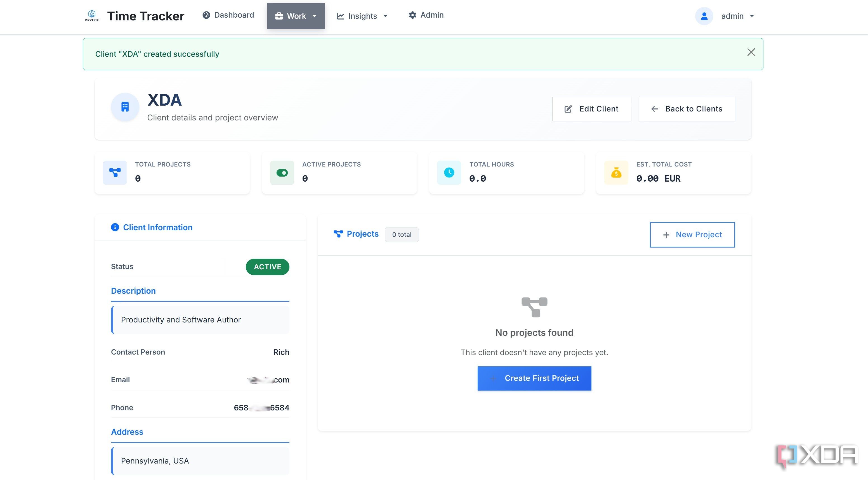Click the Active Projects toggle icon
Viewport: 868px width, 480px height.
tap(282, 173)
